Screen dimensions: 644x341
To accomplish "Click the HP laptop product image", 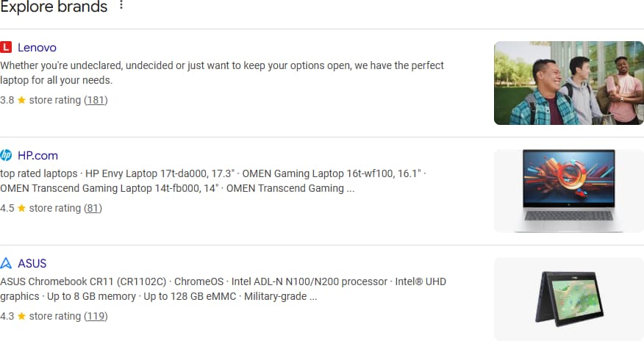I will pos(569,191).
